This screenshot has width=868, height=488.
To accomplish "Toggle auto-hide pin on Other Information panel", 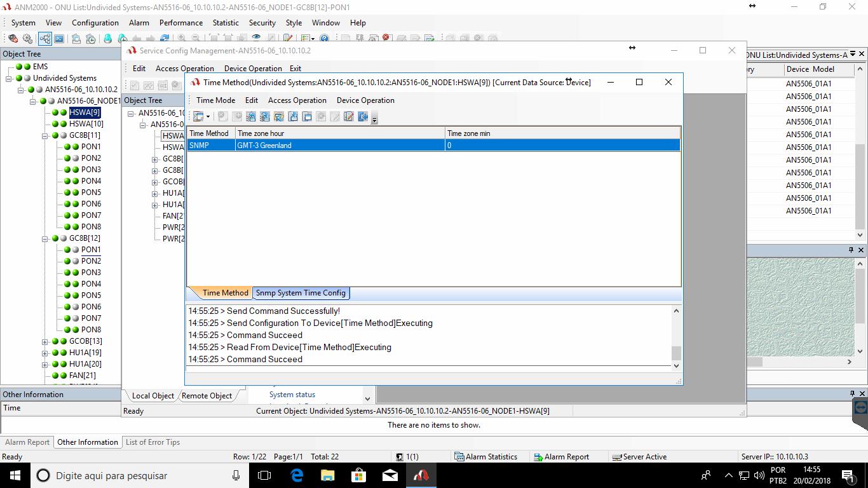I will click(853, 394).
